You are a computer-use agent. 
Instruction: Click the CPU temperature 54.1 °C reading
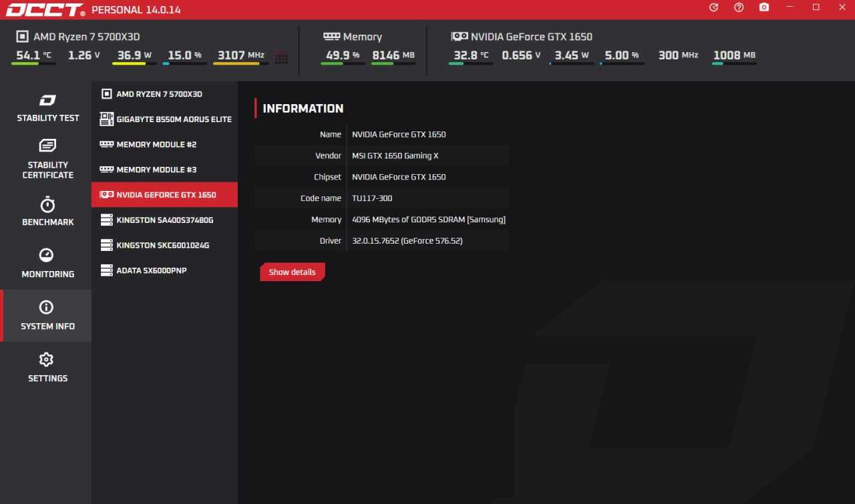[33, 55]
